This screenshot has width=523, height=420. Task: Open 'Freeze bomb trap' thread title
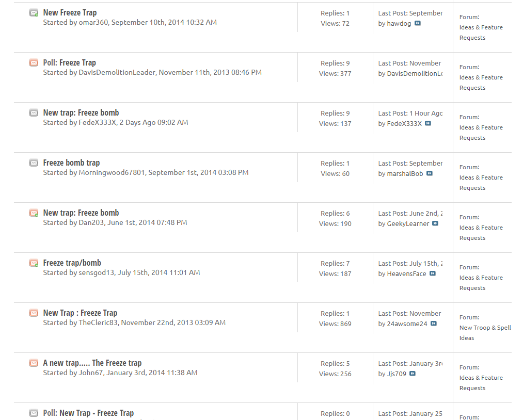(x=71, y=163)
